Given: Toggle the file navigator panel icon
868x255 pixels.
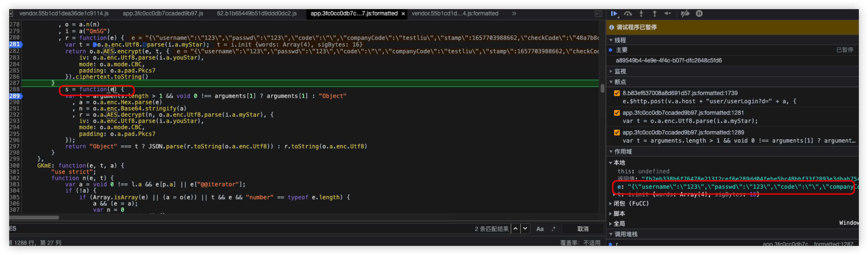Looking at the screenshot, I should (11, 13).
